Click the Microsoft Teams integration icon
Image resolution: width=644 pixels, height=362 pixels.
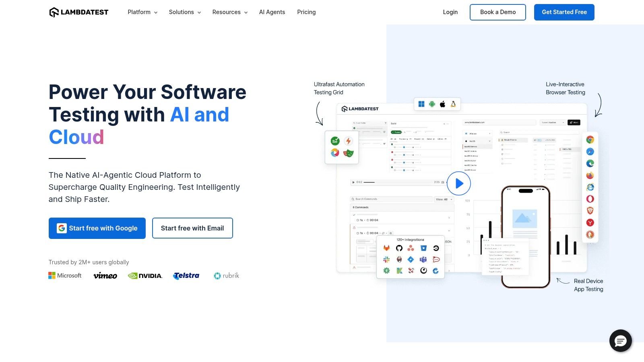point(423,259)
